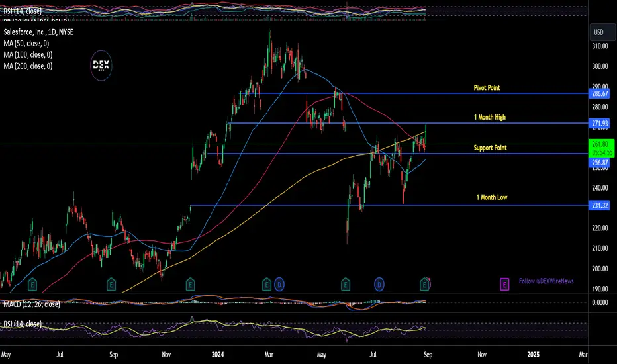Select the Salesforce, Inc. symbol legend
This screenshot has width=617, height=364.
[x=38, y=32]
